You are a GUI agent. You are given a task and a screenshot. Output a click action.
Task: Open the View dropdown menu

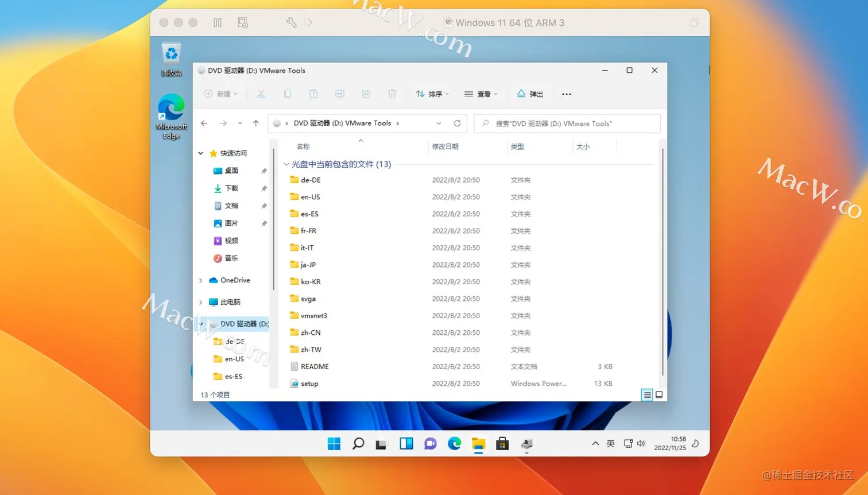(x=481, y=94)
